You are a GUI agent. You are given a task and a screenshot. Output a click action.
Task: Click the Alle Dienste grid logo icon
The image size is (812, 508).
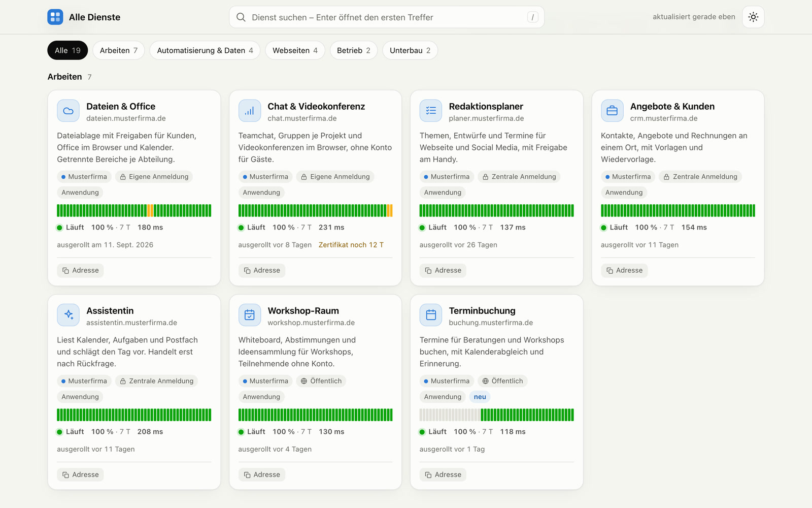(55, 17)
